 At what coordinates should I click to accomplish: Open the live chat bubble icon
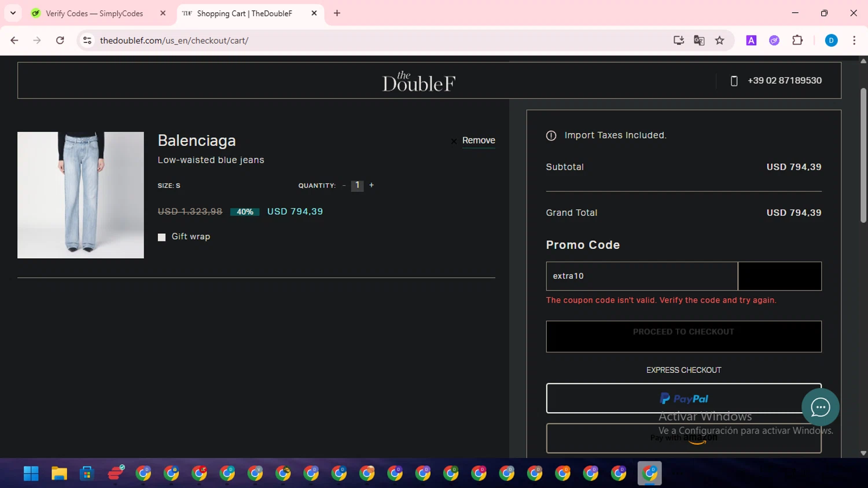(x=820, y=408)
